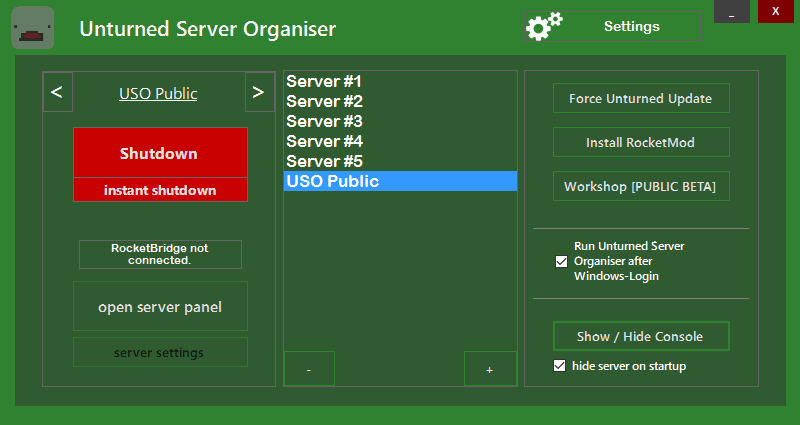Viewport: 800px width, 425px height.
Task: Add a server with the plus button
Action: [490, 368]
